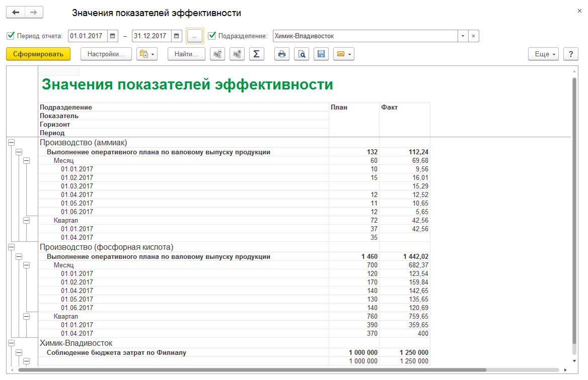Screen dimensions: 588x380
Task: Collapse the Производство (аммиак) group
Action: point(11,143)
